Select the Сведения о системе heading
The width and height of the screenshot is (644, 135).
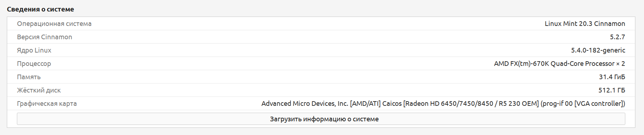coord(41,9)
